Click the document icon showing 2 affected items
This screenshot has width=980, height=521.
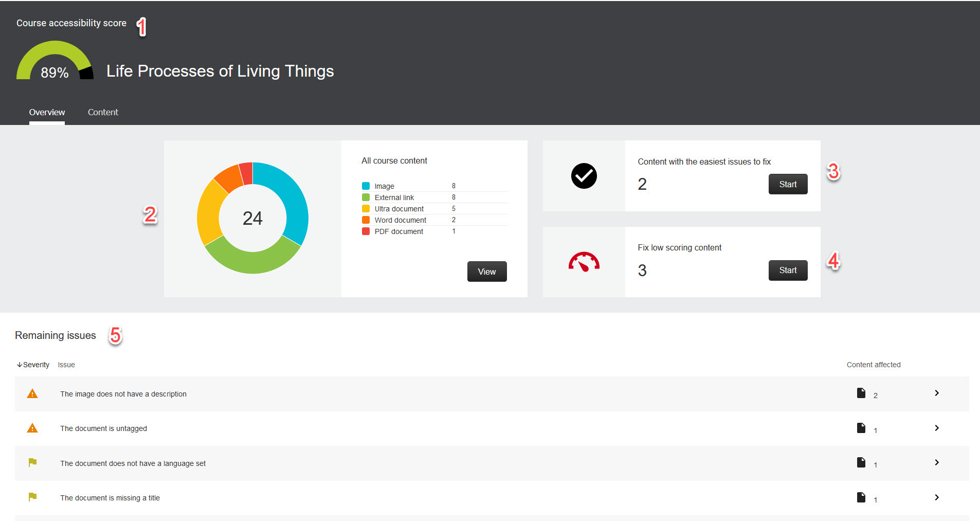(861, 392)
